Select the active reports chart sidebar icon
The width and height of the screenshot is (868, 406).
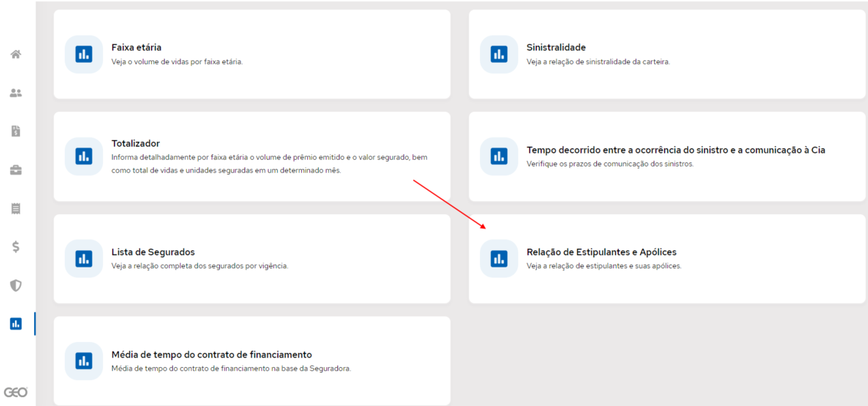coord(16,323)
